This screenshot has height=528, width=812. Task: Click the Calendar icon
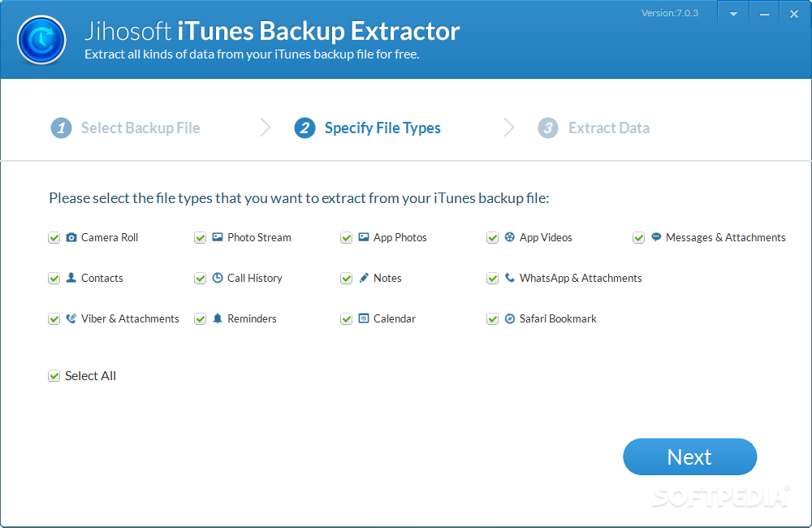tap(364, 318)
